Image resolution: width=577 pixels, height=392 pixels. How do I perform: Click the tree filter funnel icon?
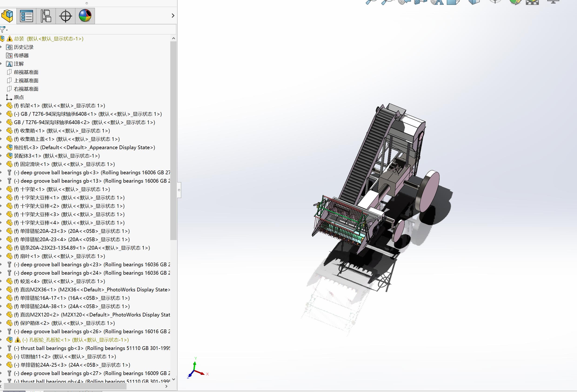pyautogui.click(x=3, y=30)
